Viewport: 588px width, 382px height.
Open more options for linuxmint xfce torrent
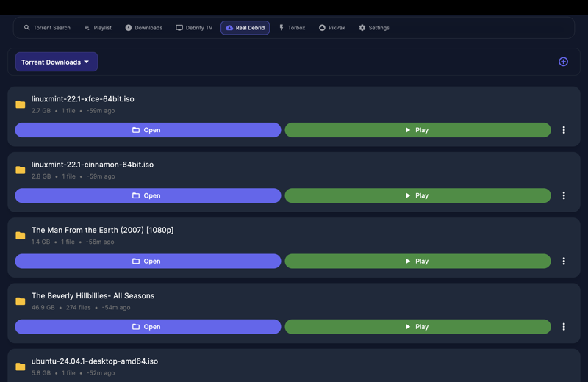[564, 130]
